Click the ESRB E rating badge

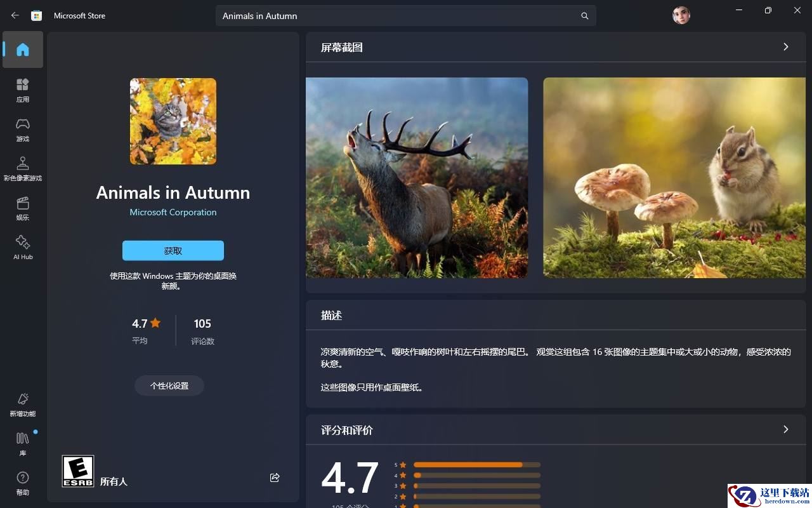pos(78,471)
